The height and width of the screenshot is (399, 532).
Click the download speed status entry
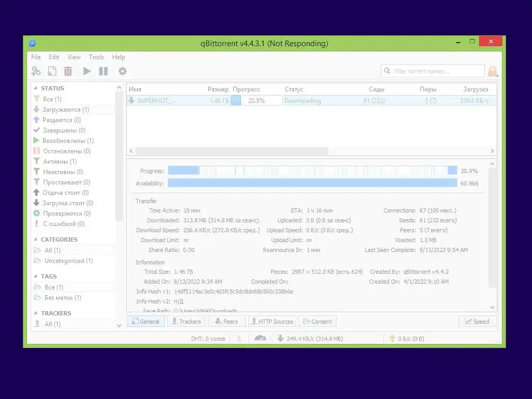(x=310, y=339)
